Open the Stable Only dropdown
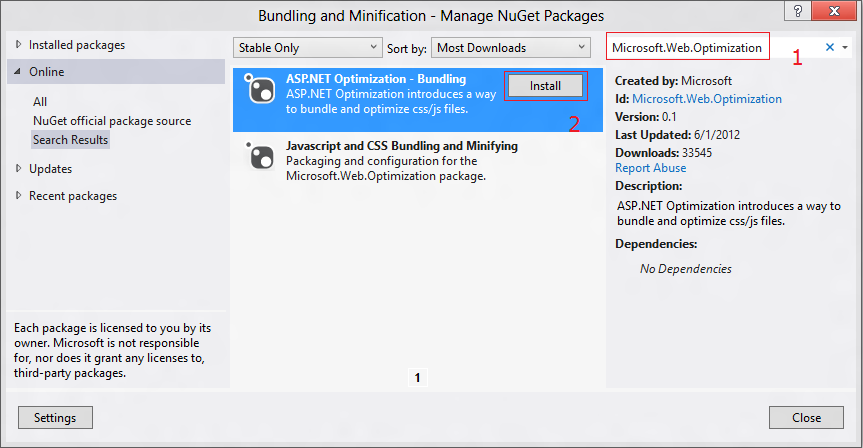Viewport: 863px width, 448px height. click(x=307, y=48)
